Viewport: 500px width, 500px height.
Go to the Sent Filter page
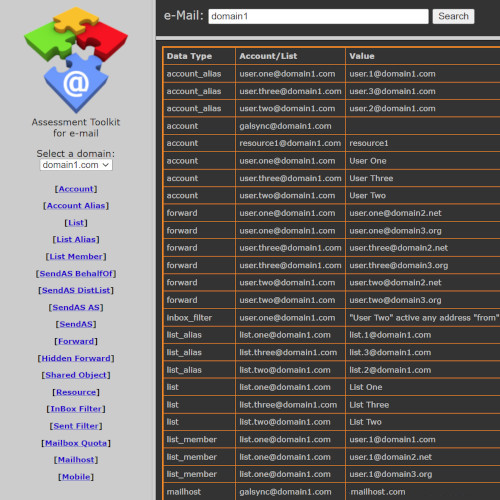[76, 426]
